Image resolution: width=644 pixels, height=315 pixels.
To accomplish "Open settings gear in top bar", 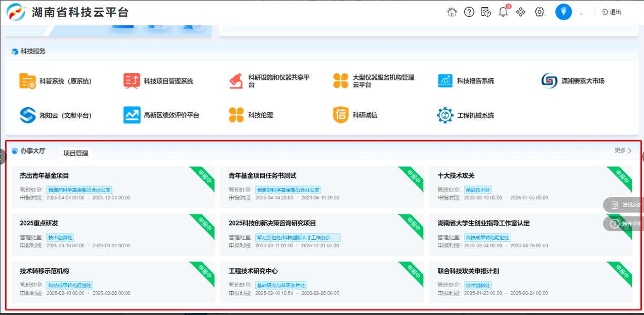I will [539, 12].
